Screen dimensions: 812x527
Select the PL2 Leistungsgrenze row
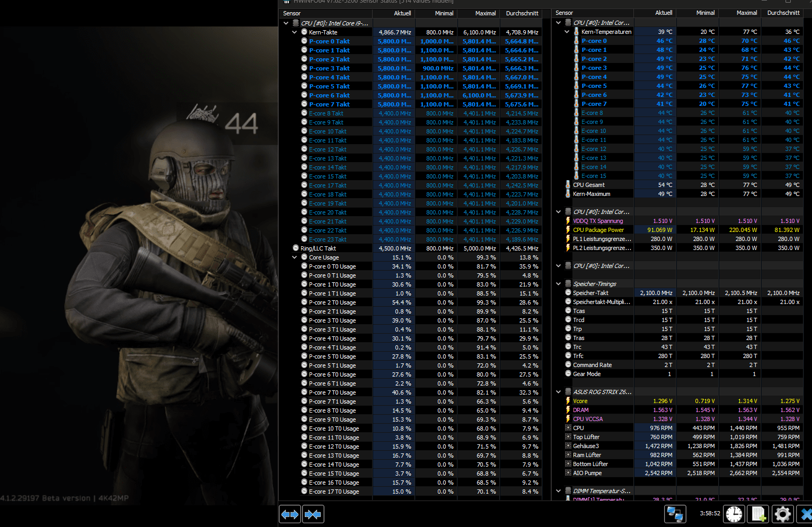677,248
